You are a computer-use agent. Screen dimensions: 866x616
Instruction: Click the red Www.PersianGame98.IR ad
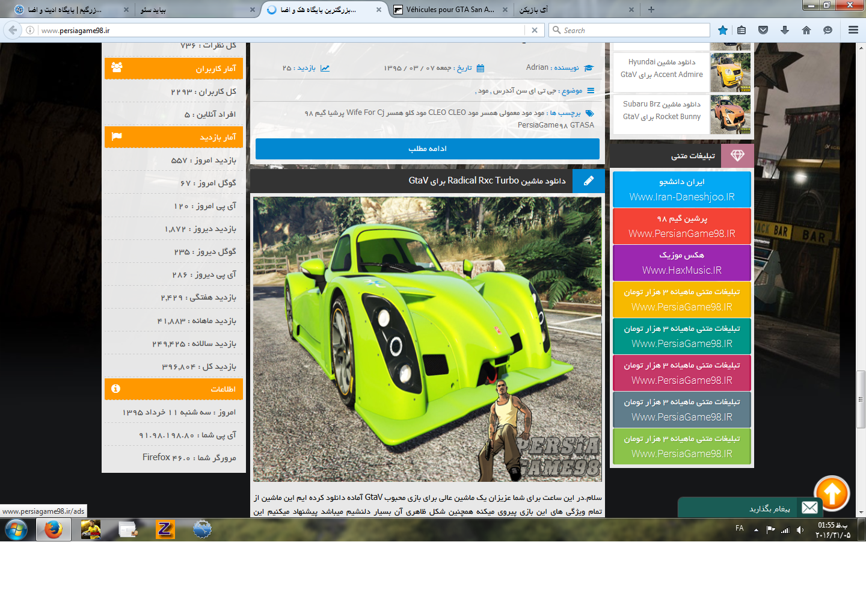[682, 226]
